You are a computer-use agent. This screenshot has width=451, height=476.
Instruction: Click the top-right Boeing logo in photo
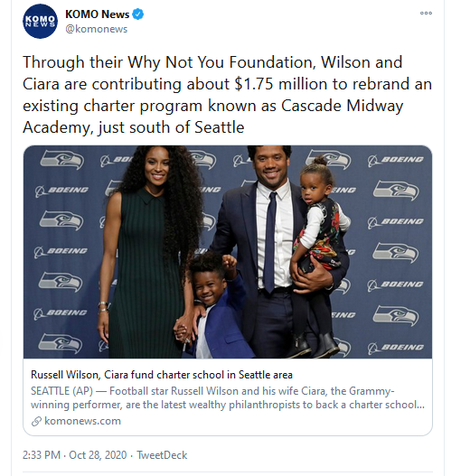396,160
